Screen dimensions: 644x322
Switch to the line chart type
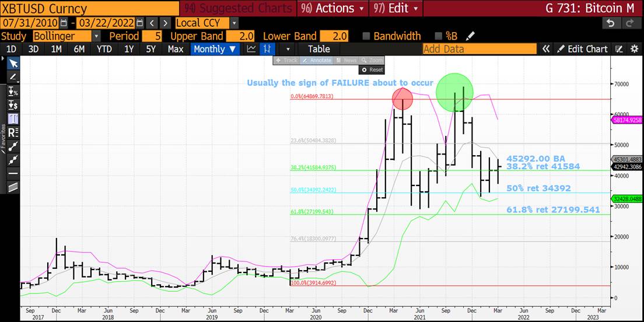click(x=251, y=49)
